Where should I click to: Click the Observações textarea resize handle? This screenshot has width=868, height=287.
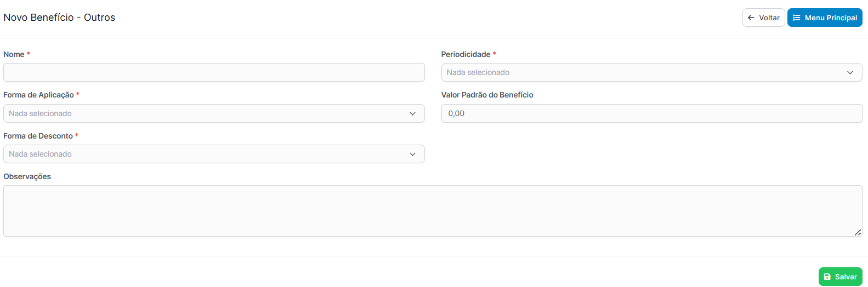[x=858, y=232]
